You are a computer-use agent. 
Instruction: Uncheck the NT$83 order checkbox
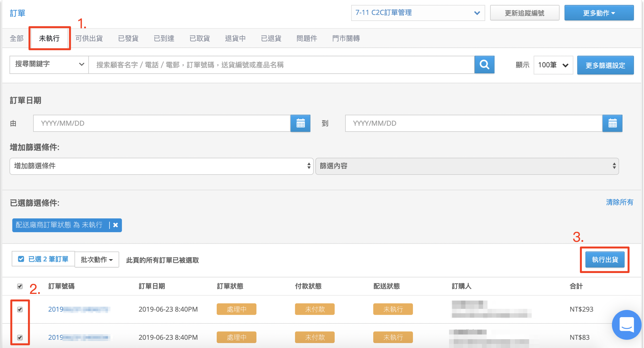[x=20, y=337]
